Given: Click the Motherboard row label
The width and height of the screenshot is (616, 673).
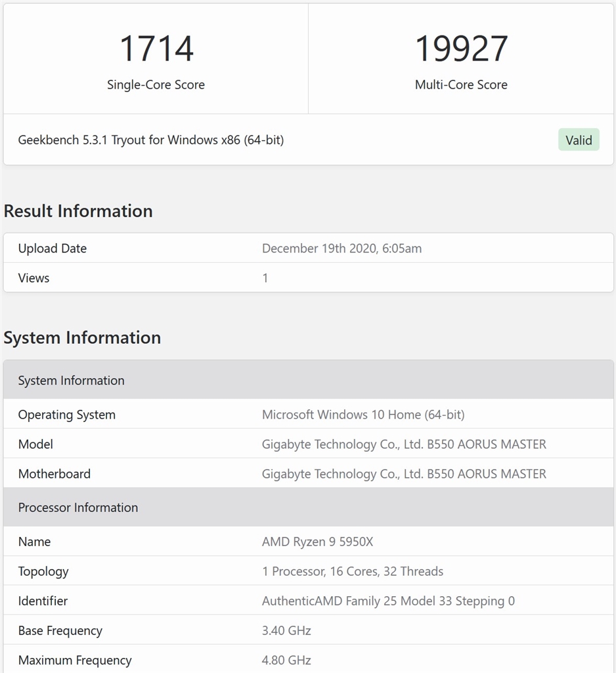Looking at the screenshot, I should tap(55, 474).
